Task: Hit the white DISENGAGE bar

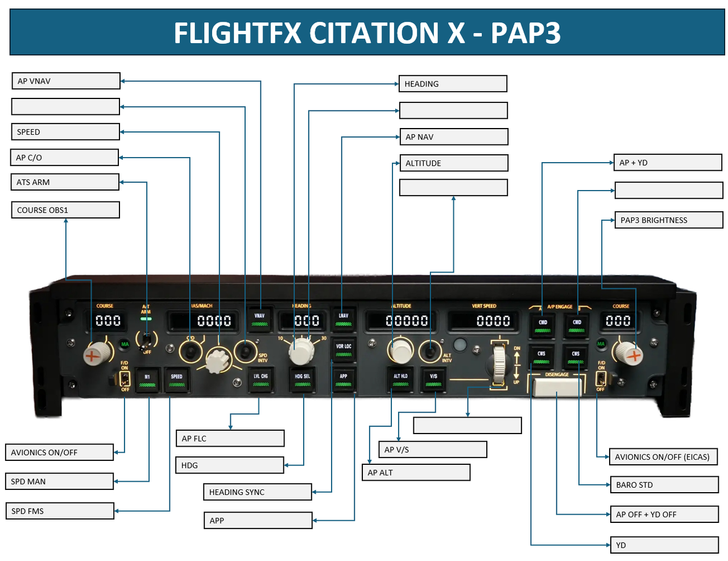Action: click(x=557, y=387)
